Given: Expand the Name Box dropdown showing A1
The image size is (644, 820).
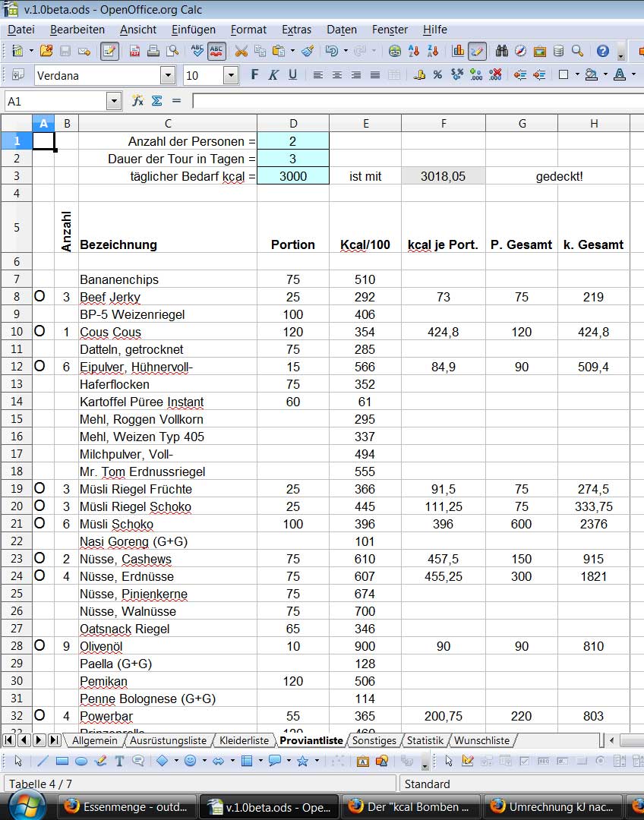Looking at the screenshot, I should (114, 101).
